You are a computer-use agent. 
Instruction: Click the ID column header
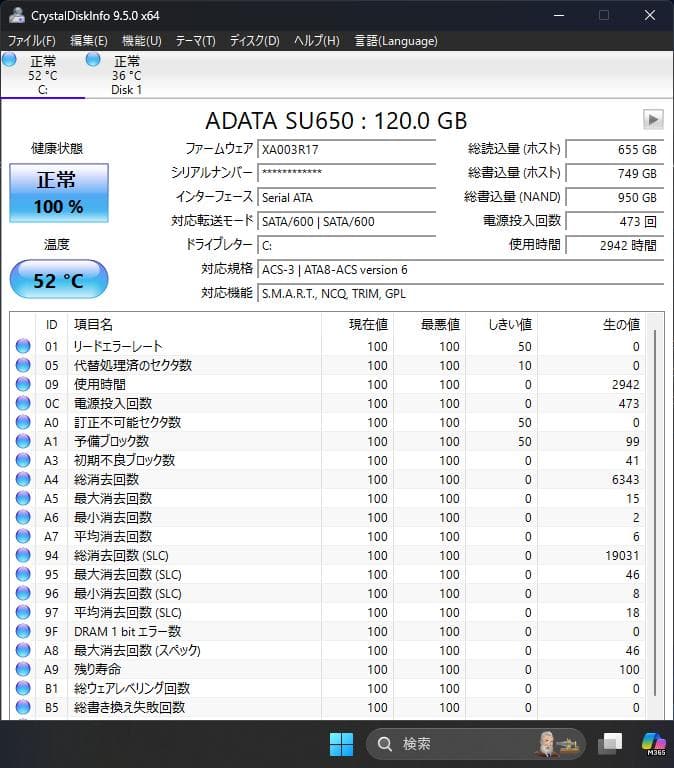[x=51, y=324]
